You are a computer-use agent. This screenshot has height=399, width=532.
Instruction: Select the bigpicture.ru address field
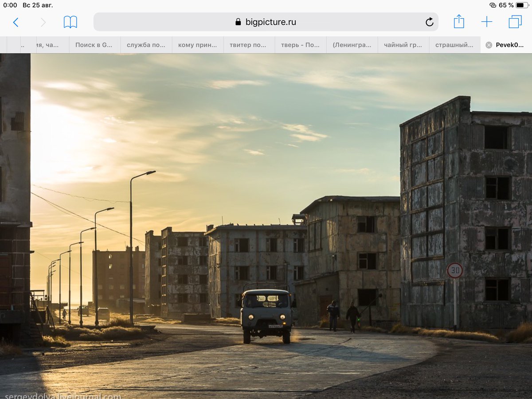[270, 22]
